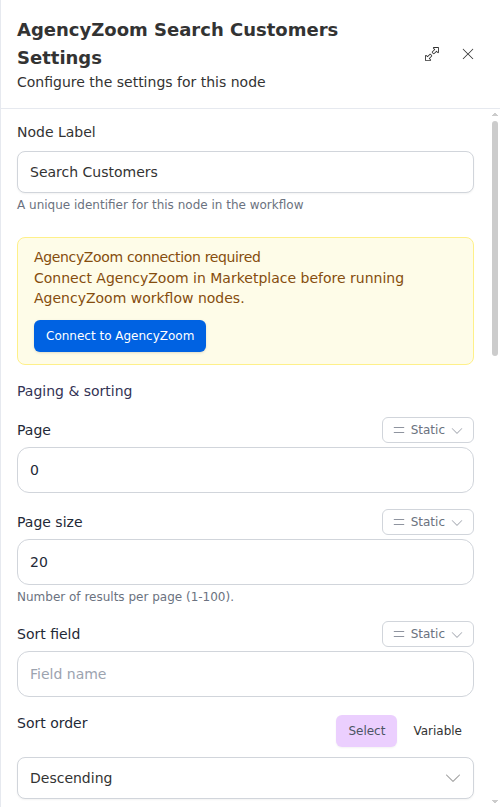Viewport: 500px width, 807px height.
Task: Choose Select mode for Sort order
Action: [x=366, y=731]
